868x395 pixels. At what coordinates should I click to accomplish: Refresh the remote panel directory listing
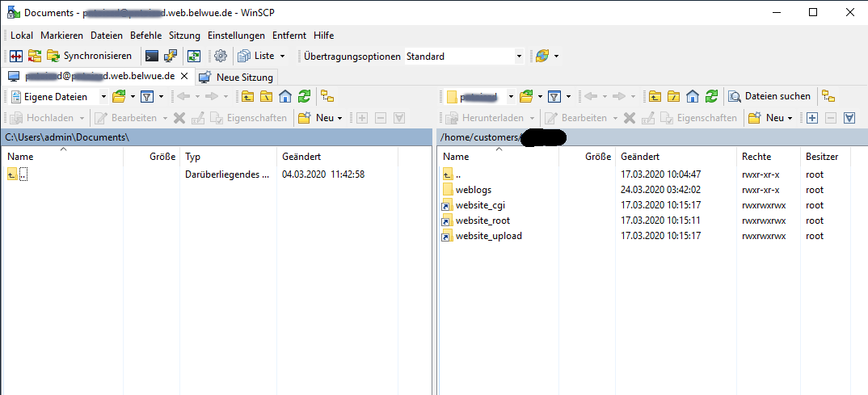point(710,96)
